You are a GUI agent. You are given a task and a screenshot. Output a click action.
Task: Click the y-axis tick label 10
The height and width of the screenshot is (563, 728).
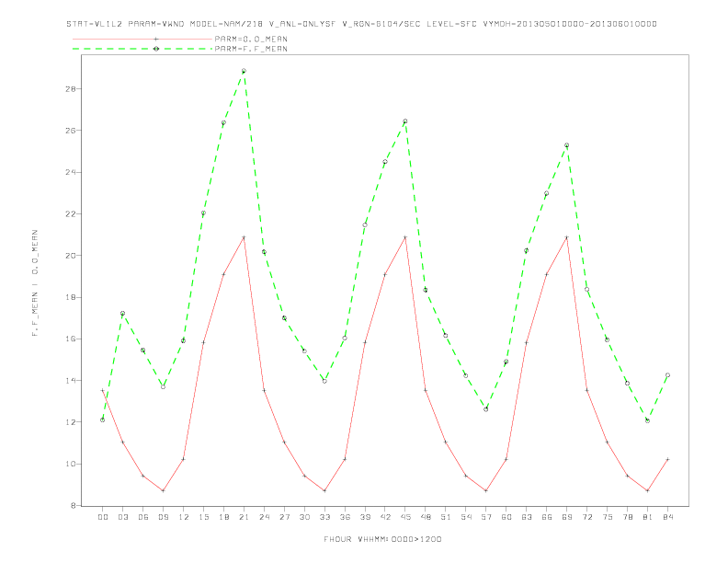click(71, 464)
